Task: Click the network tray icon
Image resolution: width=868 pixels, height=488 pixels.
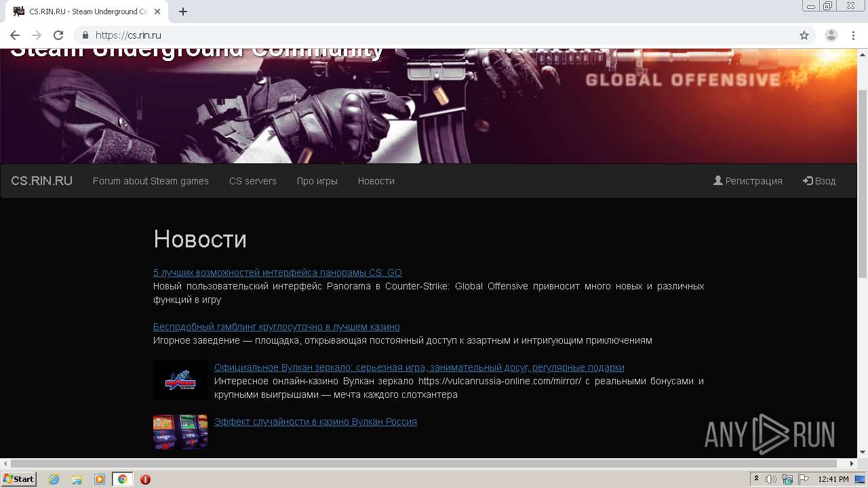Action: coord(787,479)
